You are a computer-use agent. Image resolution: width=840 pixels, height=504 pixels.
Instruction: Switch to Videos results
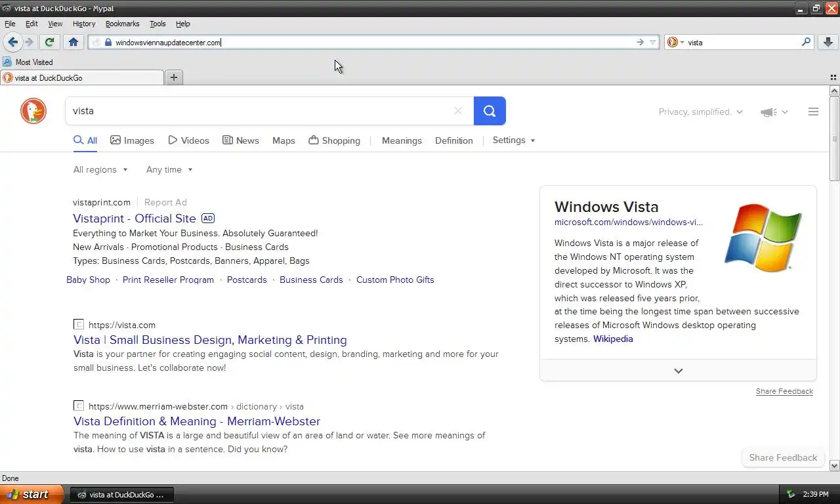188,140
